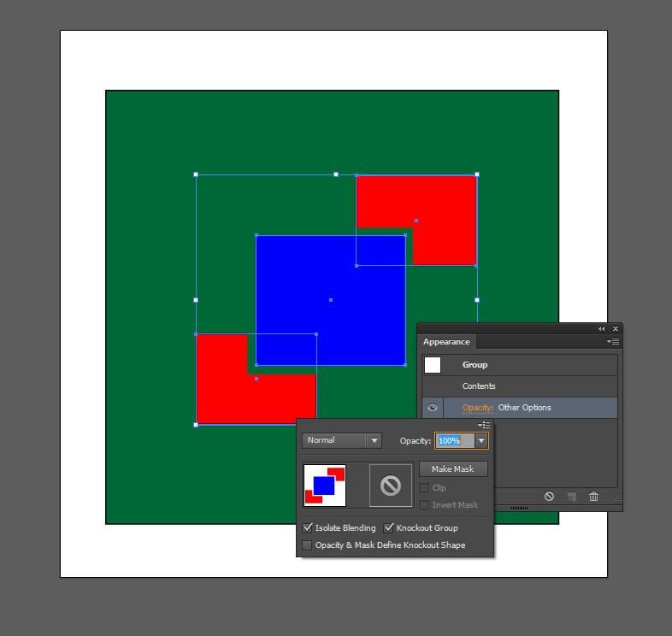Expand the Opacity percentage dropdown arrow
This screenshot has width=672, height=636.
coord(481,441)
